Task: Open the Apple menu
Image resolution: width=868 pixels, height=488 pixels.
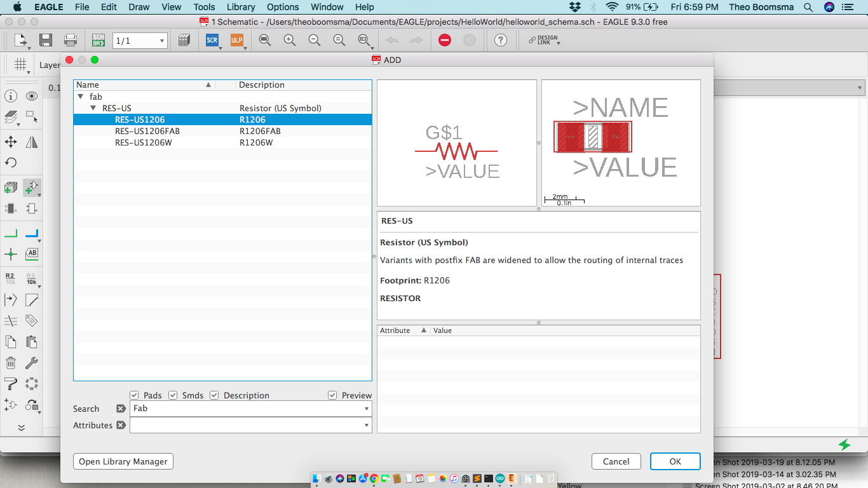Action: pos(17,7)
